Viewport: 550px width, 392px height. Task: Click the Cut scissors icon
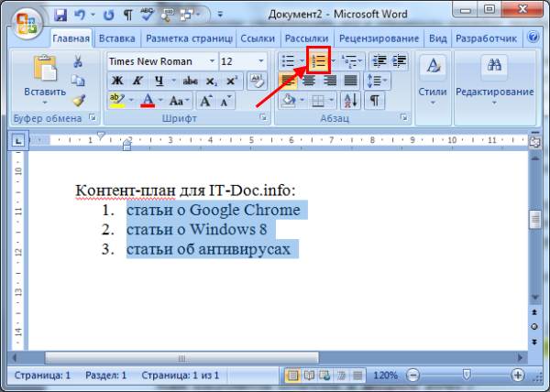point(78,61)
